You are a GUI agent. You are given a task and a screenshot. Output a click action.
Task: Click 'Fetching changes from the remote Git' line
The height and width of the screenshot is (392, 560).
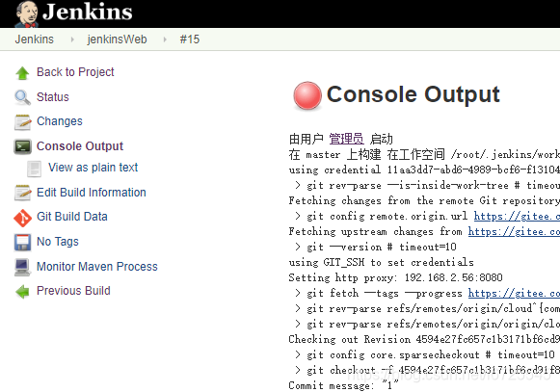pyautogui.click(x=424, y=201)
